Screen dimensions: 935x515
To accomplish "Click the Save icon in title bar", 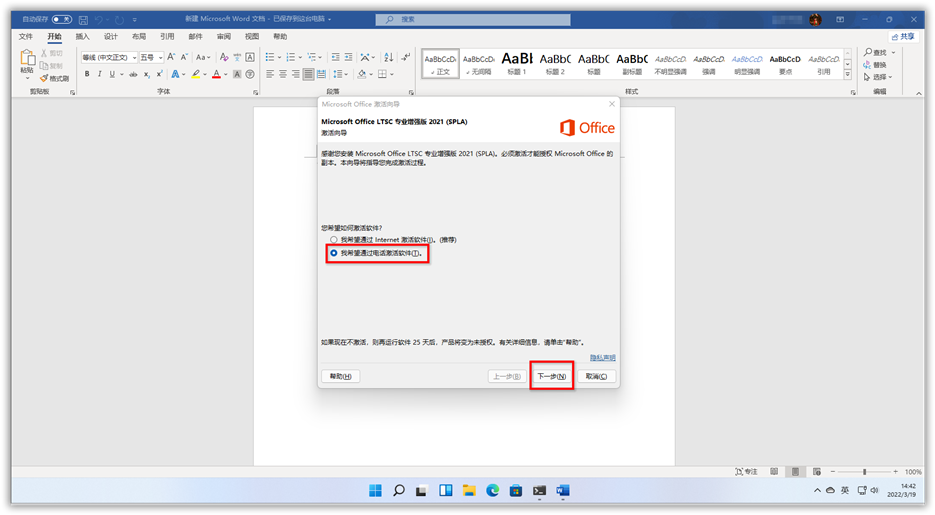I will [x=83, y=20].
